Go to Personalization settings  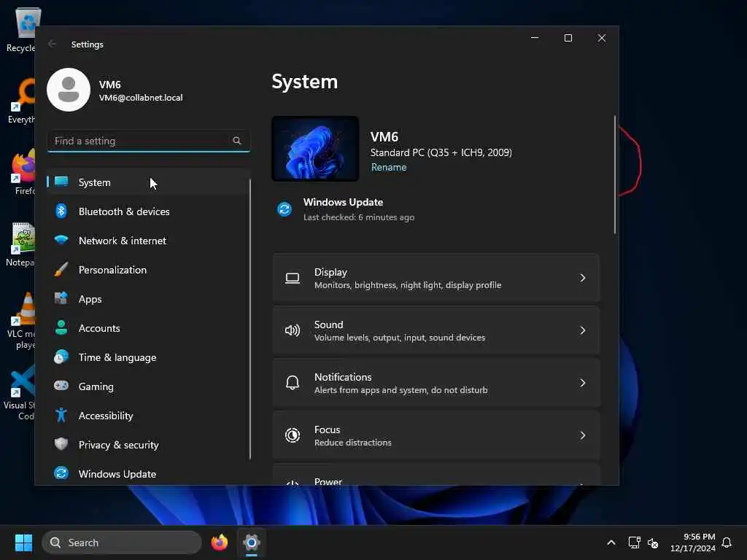pyautogui.click(x=148, y=270)
